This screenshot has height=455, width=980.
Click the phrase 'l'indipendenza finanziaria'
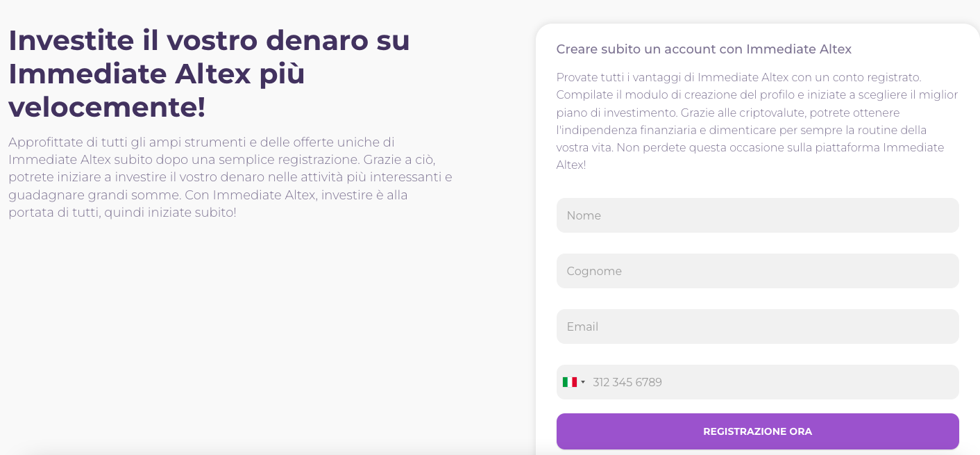pos(630,130)
